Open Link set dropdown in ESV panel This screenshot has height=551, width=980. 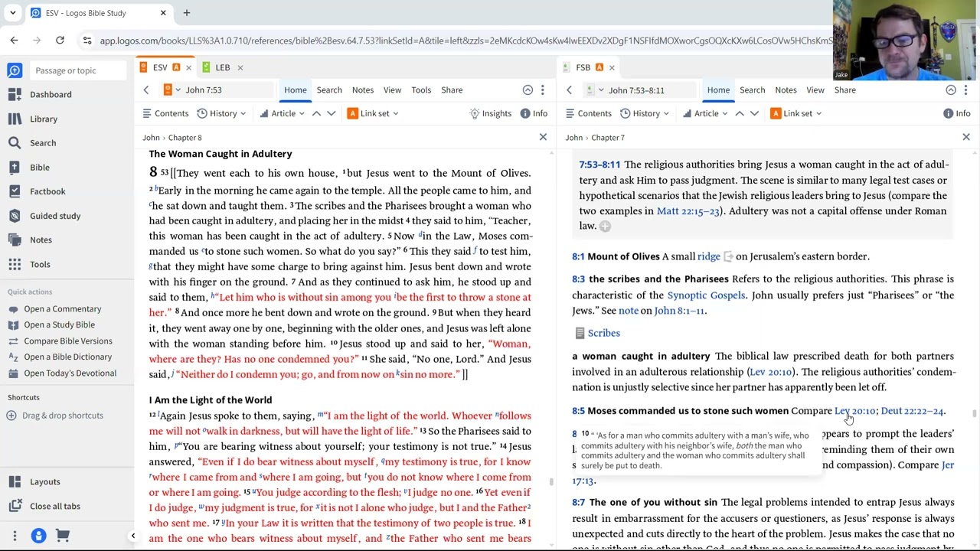[x=373, y=113]
